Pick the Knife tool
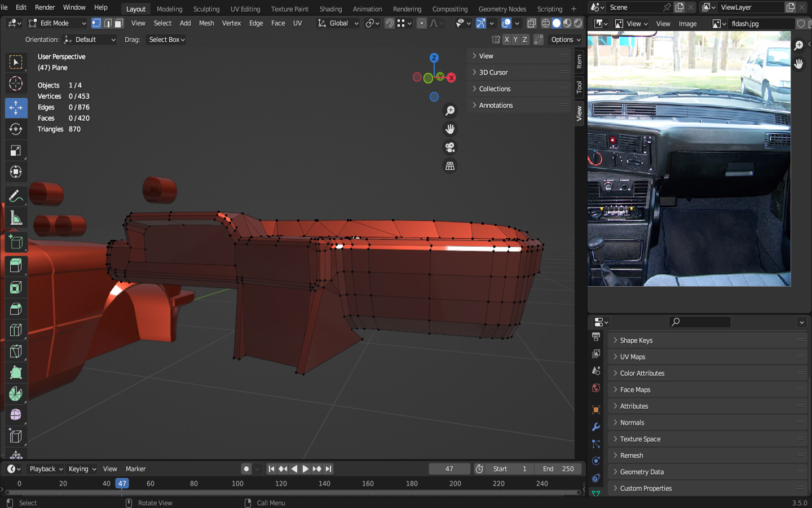The width and height of the screenshot is (812, 508). coord(16,352)
